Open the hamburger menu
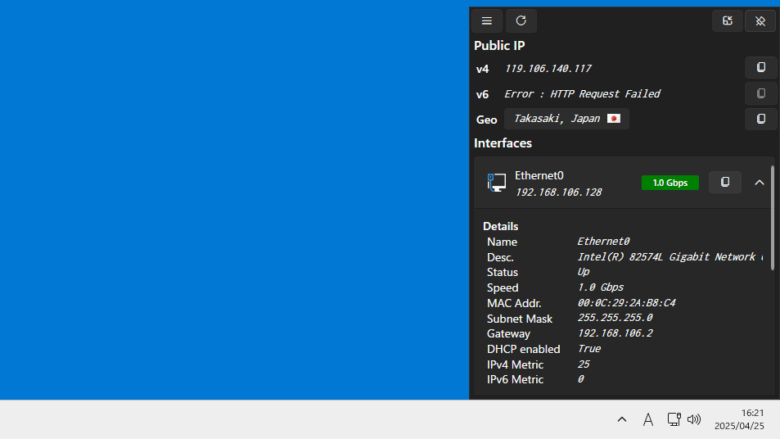The height and width of the screenshot is (439, 780). 487,21
